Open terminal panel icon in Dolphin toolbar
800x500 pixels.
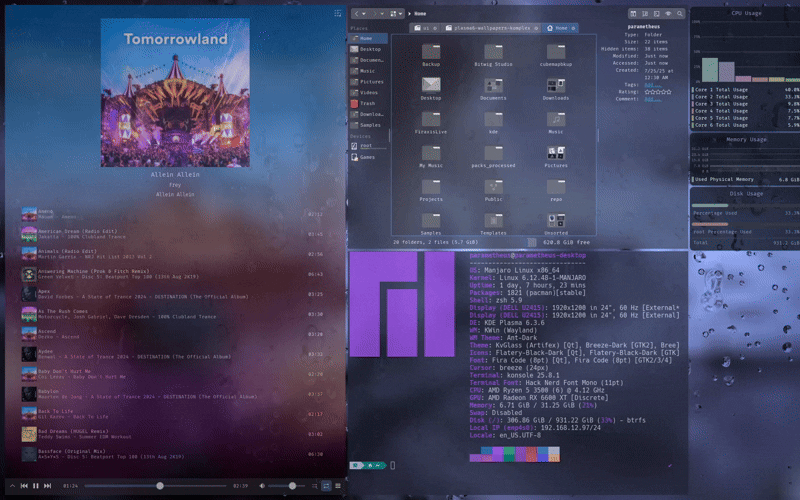657,14
